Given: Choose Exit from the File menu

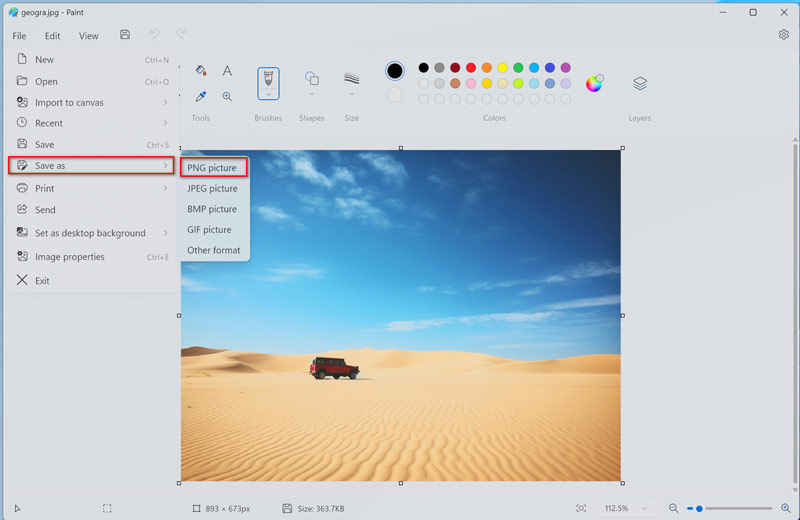Looking at the screenshot, I should [93, 281].
